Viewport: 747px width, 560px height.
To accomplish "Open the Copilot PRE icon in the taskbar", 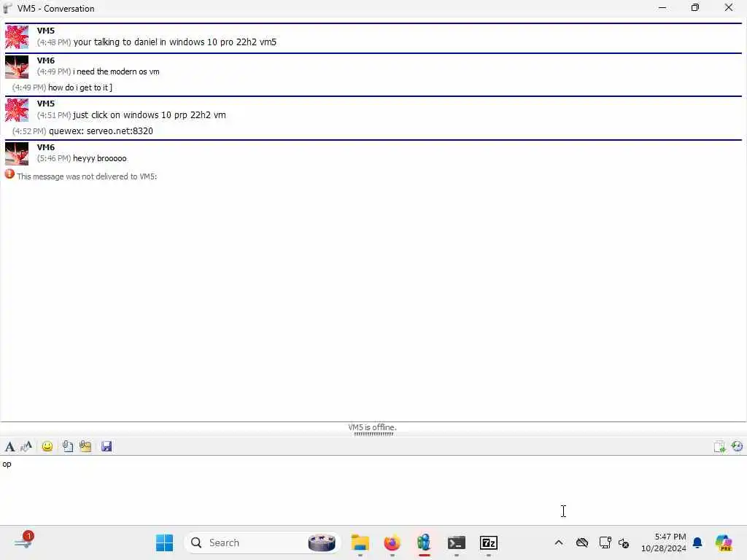I will click(x=724, y=542).
